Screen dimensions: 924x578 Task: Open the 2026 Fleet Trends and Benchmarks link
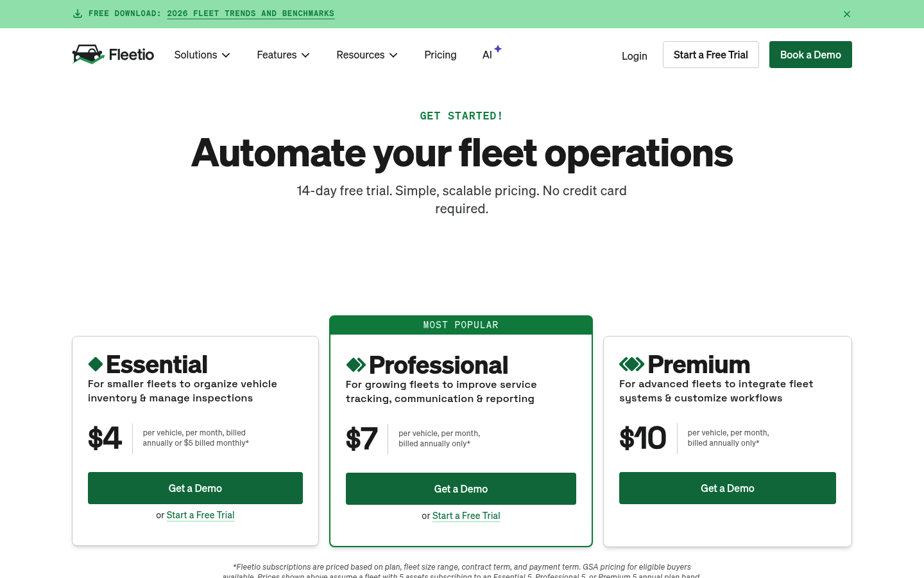coord(250,13)
